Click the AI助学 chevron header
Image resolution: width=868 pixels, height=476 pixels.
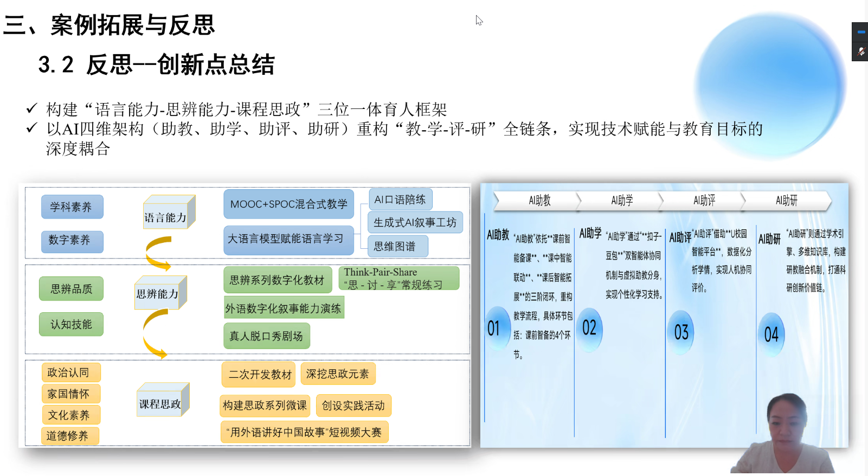click(621, 201)
